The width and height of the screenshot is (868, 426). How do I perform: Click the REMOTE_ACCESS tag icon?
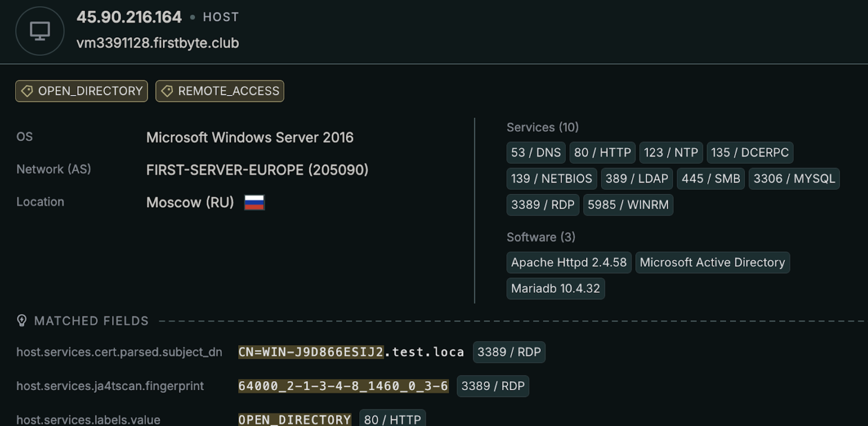point(167,91)
